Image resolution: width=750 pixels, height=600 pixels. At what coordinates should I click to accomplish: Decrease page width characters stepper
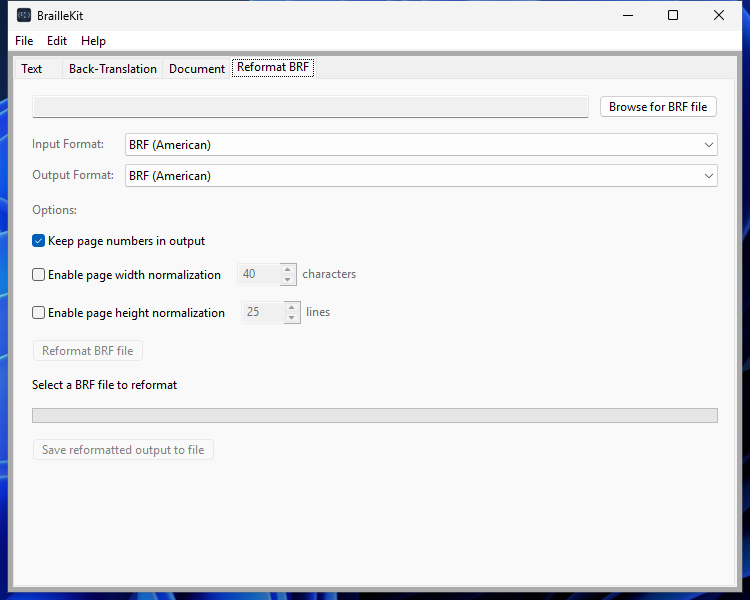point(288,279)
